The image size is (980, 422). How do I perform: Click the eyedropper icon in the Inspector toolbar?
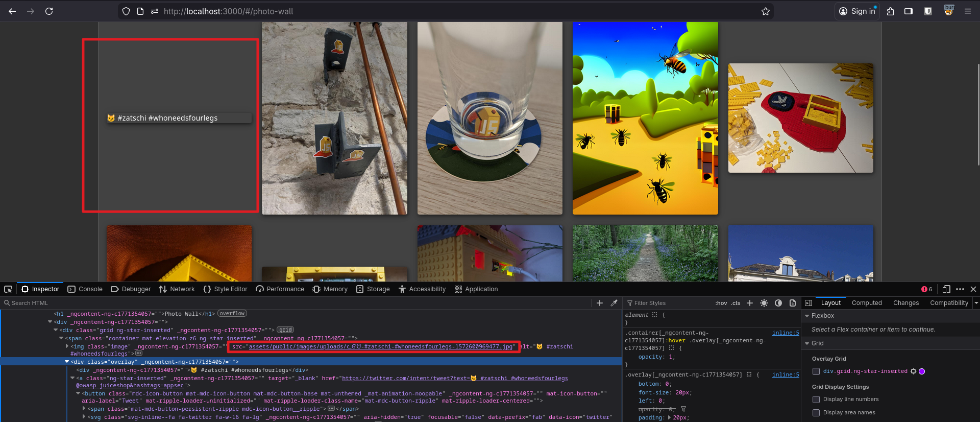tap(614, 303)
